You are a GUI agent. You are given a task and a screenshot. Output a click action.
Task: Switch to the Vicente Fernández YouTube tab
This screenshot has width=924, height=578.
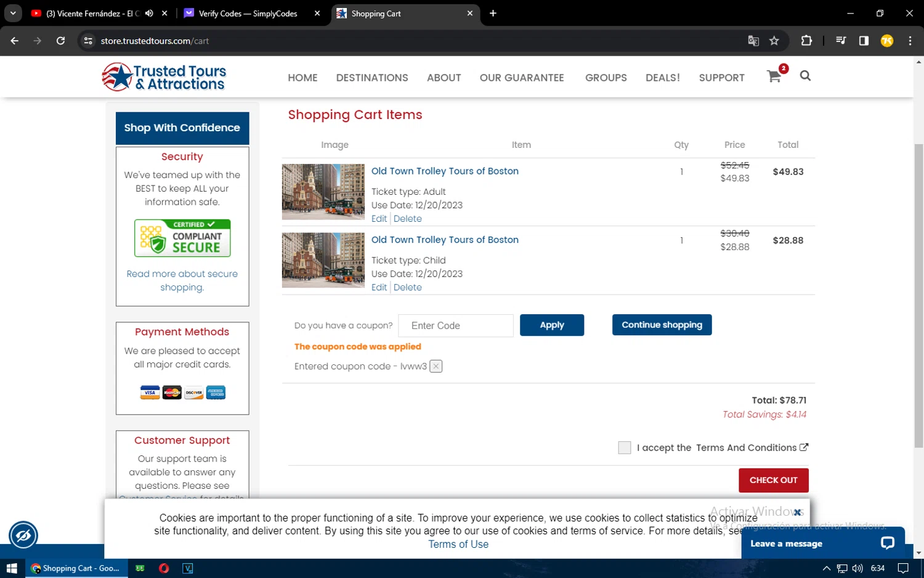click(92, 13)
